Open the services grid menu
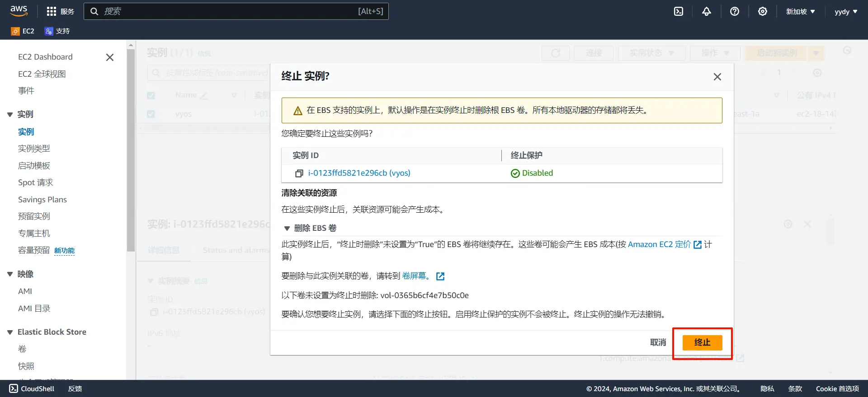Screen dimensions: 868x397 (x=60, y=11)
